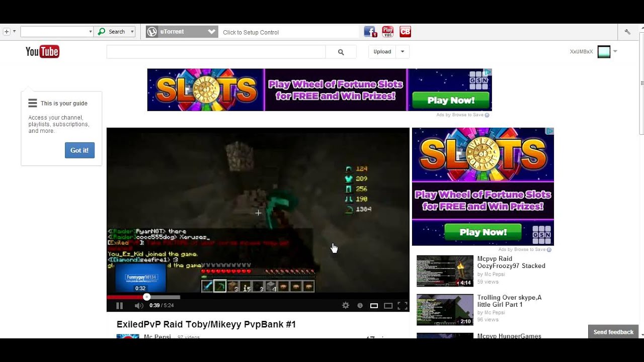The height and width of the screenshot is (362, 644).
Task: Dismiss the guide tip with Got it!
Action: [x=79, y=150]
